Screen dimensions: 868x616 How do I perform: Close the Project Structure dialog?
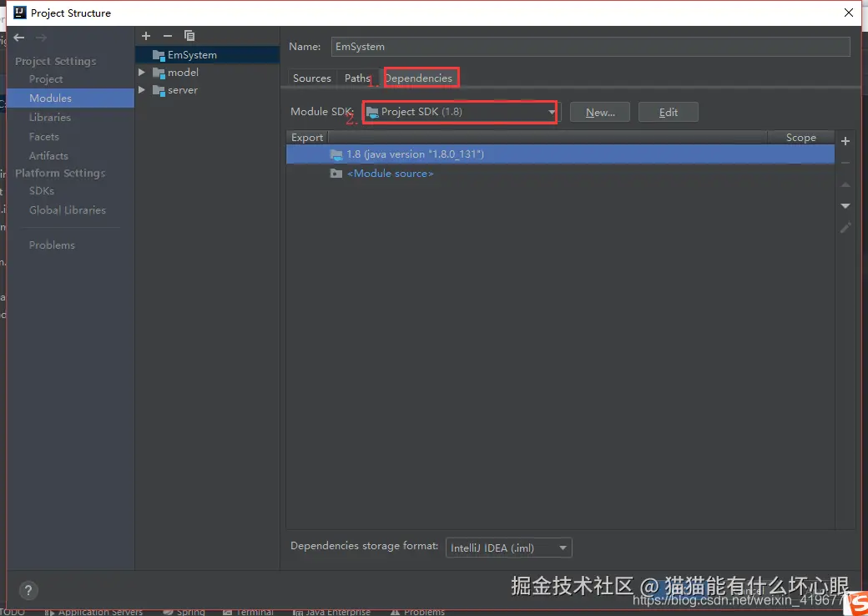[x=849, y=13]
